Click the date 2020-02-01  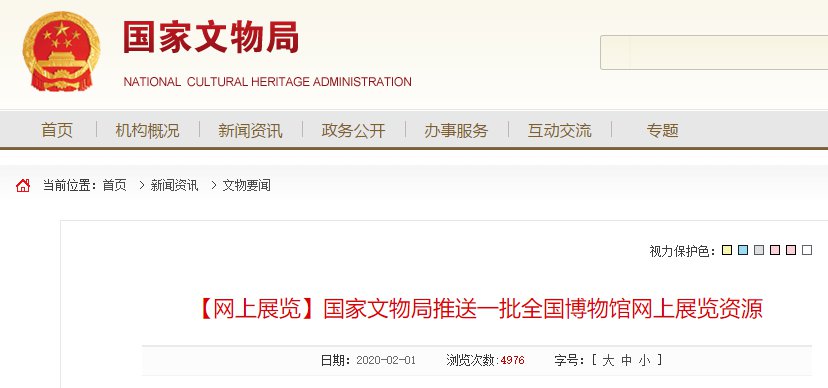pos(386,361)
